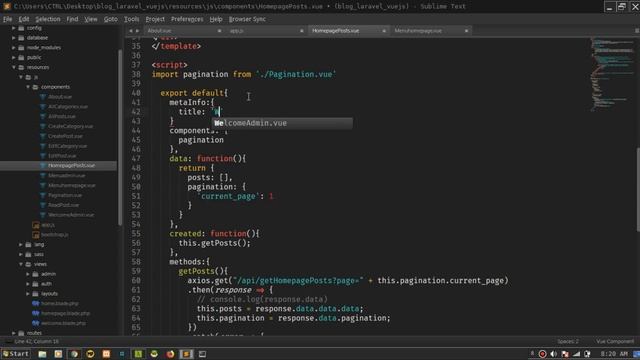Open WelcomeAdmin.vue in the sidebar
Viewport: 640px width, 360px height.
pos(71,215)
